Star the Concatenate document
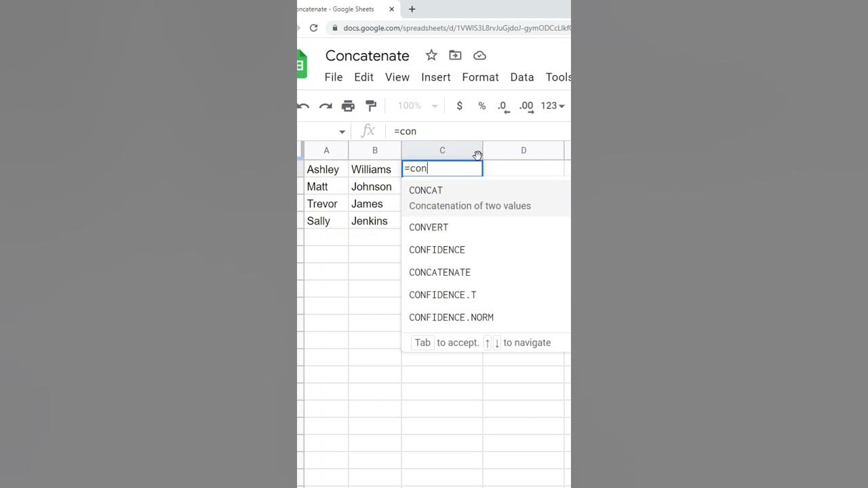The image size is (868, 488). point(431,56)
